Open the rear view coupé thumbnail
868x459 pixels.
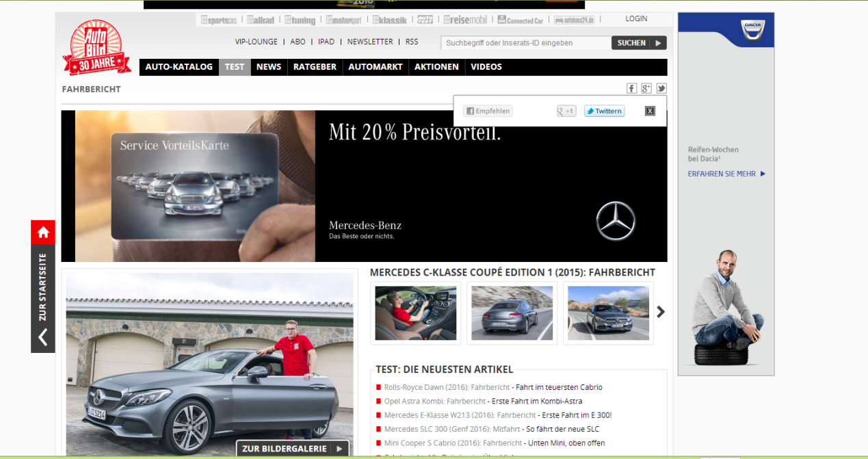tap(512, 313)
